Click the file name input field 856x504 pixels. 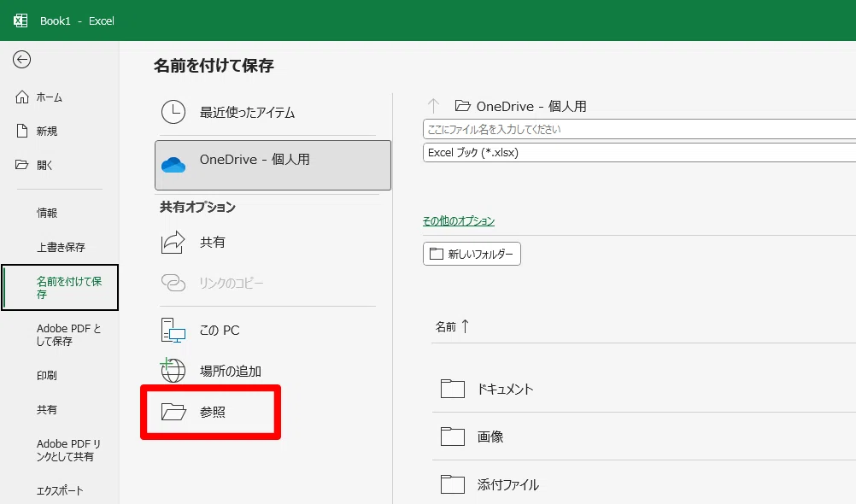point(639,129)
